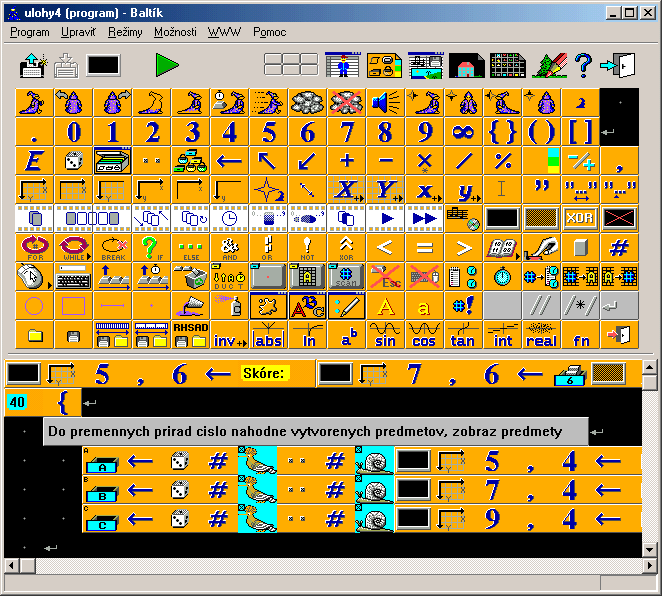662x596 pixels.
Task: Select the abs function command
Action: [268, 334]
